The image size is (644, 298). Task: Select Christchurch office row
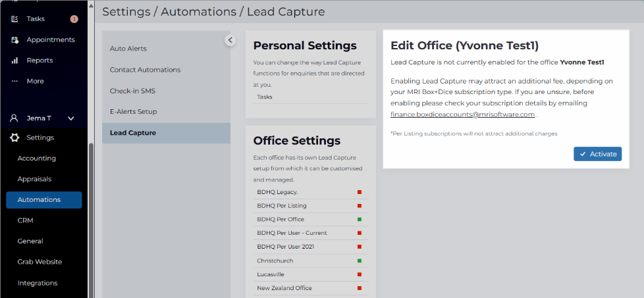pos(311,261)
